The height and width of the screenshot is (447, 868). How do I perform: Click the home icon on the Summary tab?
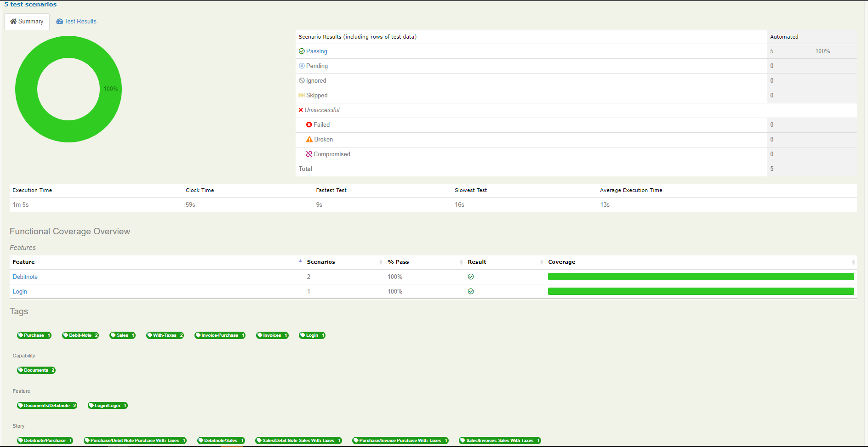[14, 21]
